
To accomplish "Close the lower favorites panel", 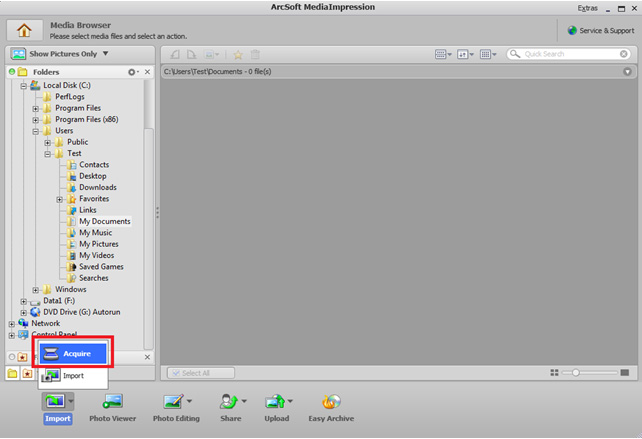I will (147, 357).
